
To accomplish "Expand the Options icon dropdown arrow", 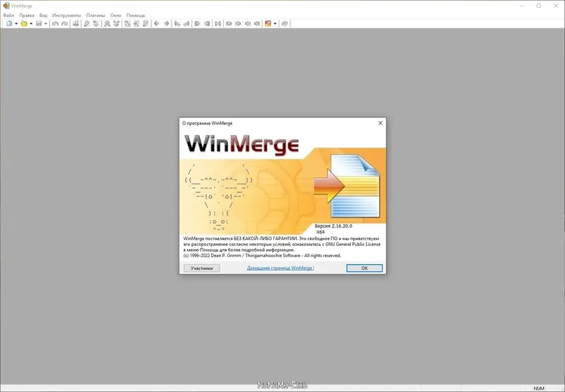I will point(275,23).
